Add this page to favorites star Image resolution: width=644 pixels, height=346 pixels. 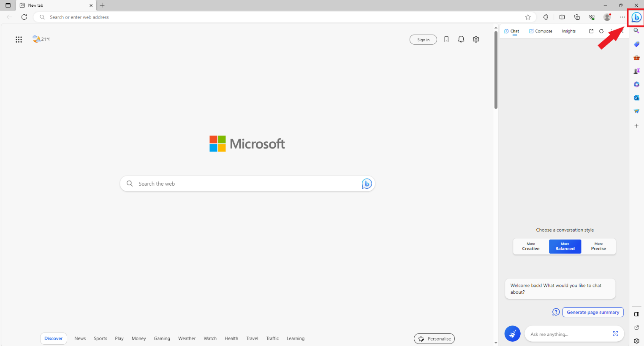pyautogui.click(x=528, y=17)
